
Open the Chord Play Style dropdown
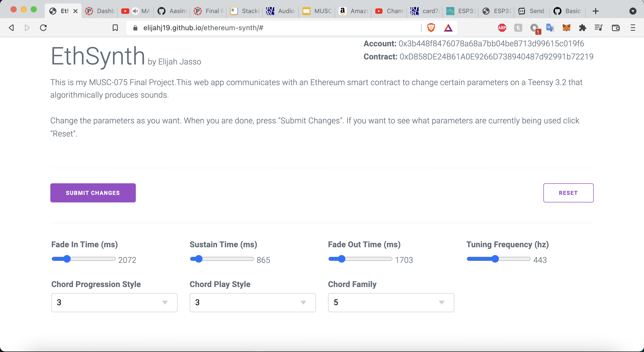253,302
